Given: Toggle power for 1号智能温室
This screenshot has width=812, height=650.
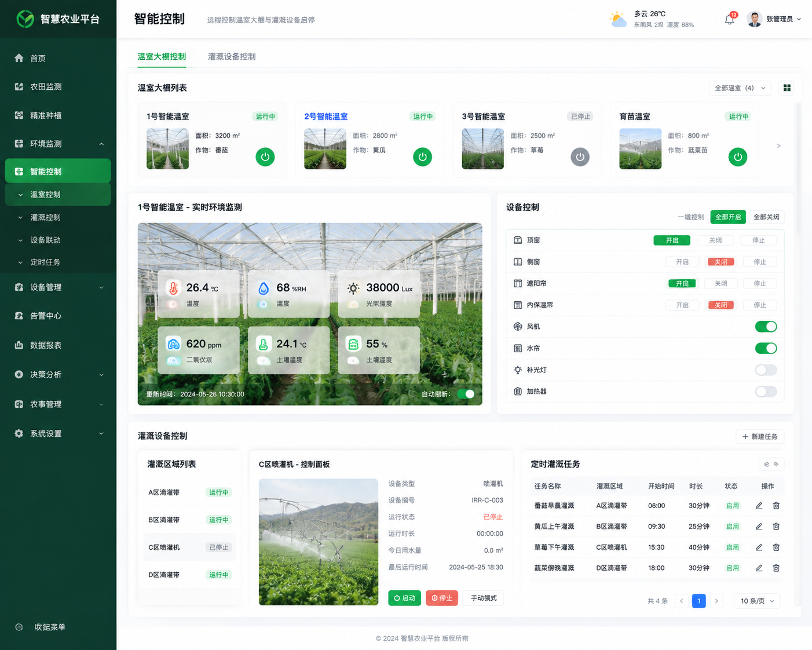Looking at the screenshot, I should 265,157.
